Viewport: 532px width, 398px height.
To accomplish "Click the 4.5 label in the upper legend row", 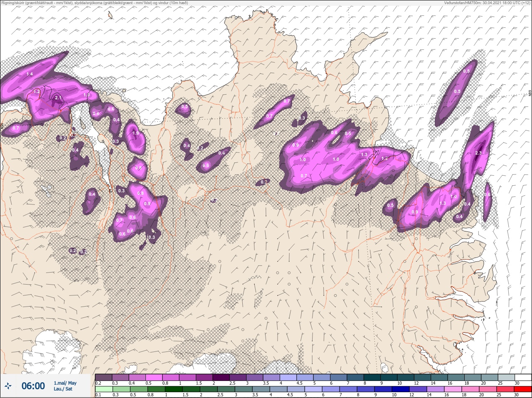I will tap(300, 383).
